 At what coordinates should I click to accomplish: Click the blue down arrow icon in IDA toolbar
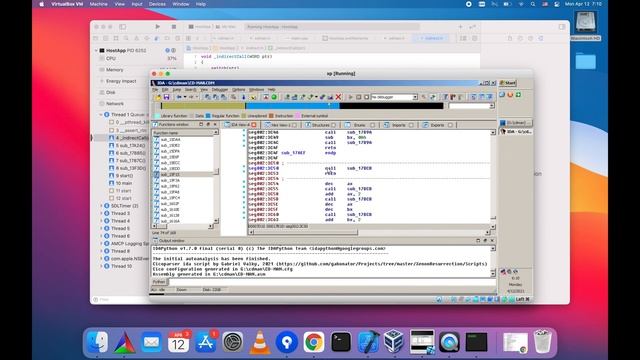tap(243, 97)
